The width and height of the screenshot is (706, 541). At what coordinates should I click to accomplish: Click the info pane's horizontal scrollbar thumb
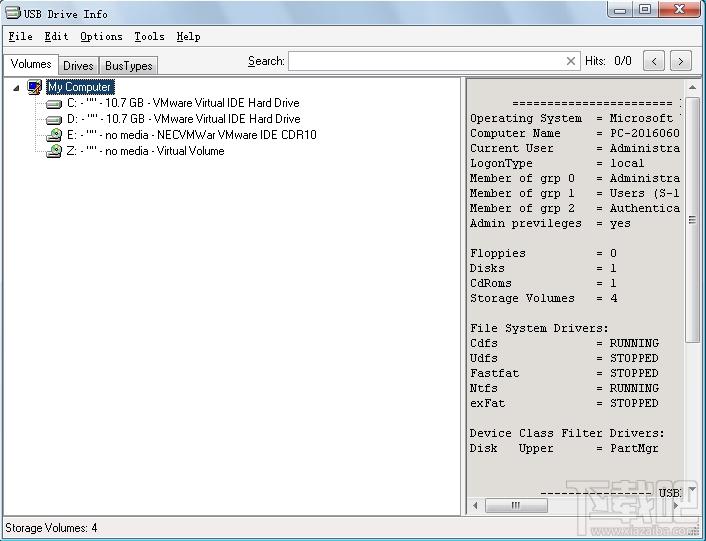click(x=516, y=505)
